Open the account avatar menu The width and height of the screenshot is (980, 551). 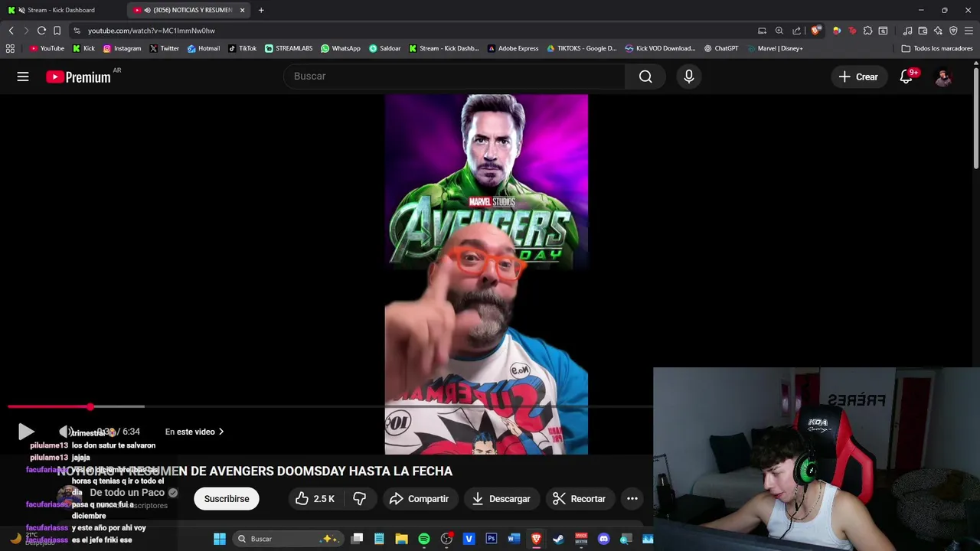(943, 77)
